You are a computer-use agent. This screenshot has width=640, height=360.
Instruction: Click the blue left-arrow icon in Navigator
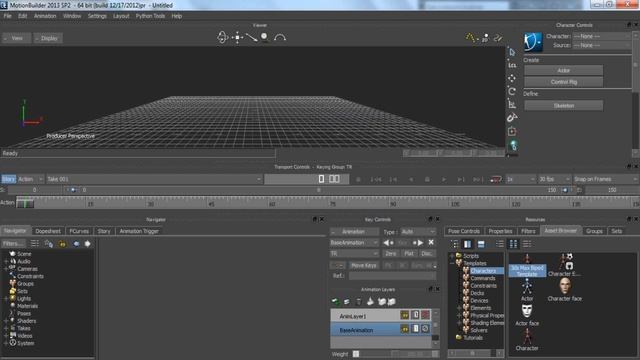click(x=76, y=244)
